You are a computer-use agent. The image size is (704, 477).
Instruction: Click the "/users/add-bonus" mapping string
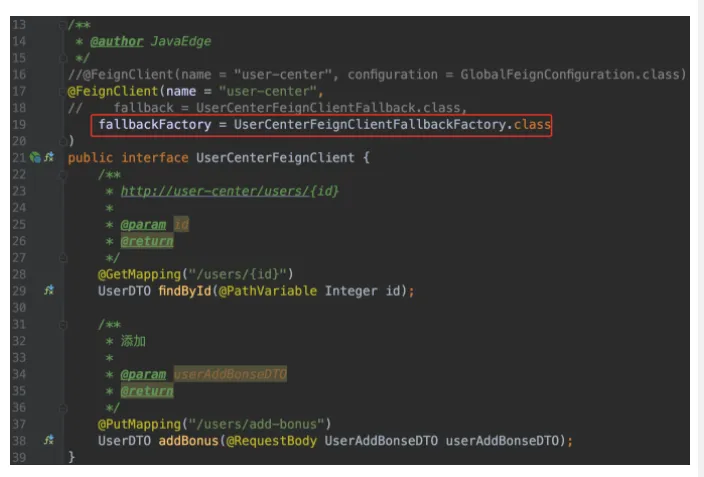(x=256, y=424)
